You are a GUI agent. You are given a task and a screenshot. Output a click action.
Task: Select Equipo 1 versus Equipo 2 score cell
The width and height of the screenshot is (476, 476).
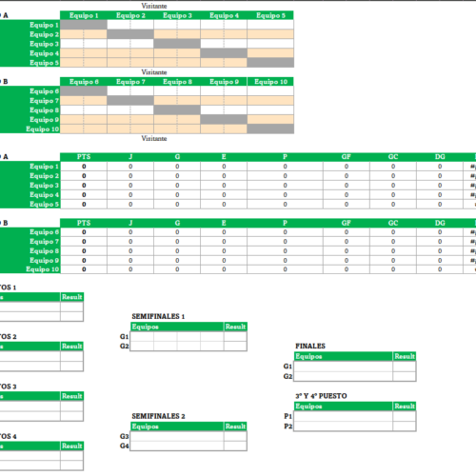click(130, 25)
